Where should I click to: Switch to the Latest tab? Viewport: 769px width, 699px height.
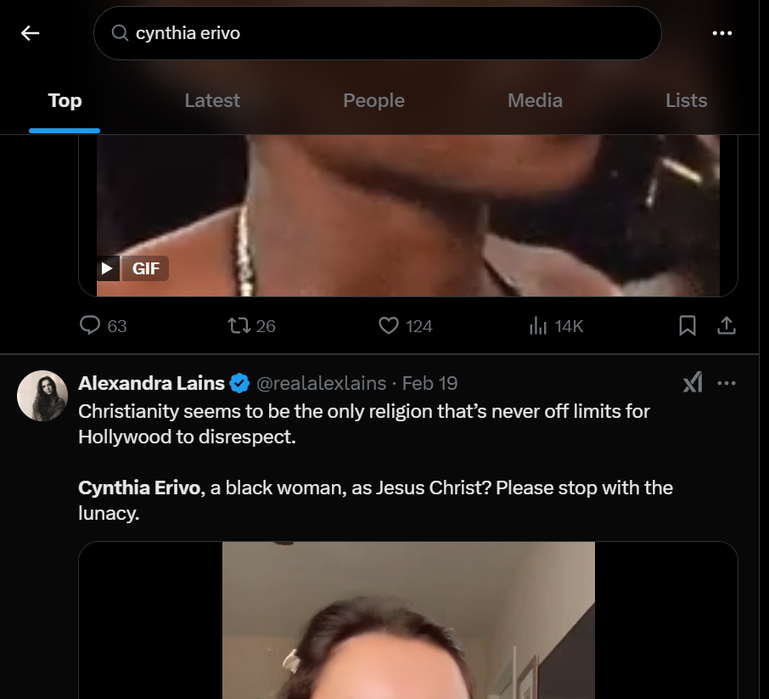coord(212,100)
